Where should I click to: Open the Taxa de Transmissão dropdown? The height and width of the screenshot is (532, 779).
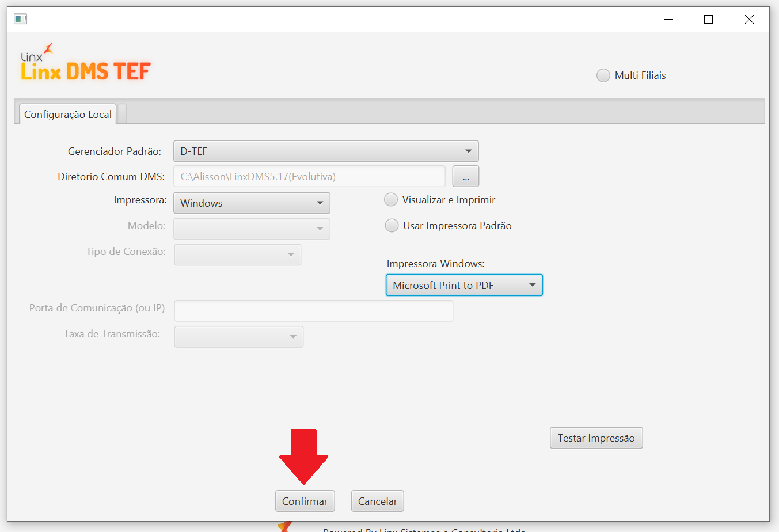(239, 337)
